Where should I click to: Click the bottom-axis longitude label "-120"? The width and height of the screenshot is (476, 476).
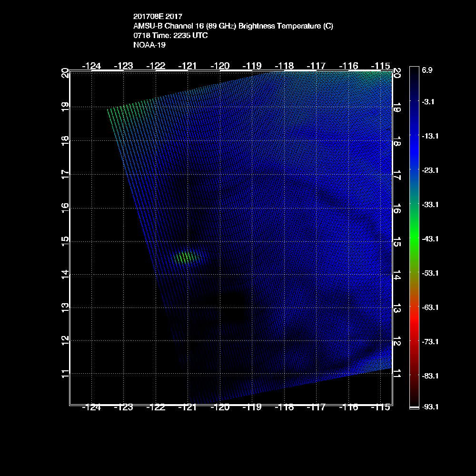tap(220, 407)
